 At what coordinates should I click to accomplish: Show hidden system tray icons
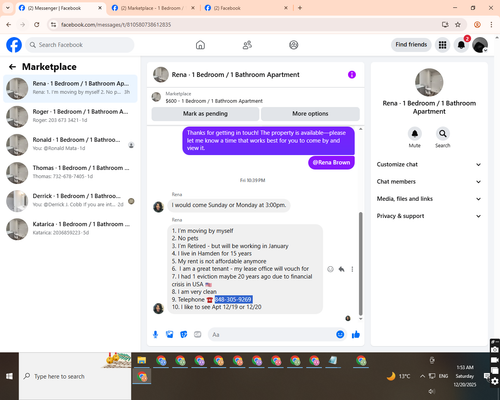[x=422, y=376]
